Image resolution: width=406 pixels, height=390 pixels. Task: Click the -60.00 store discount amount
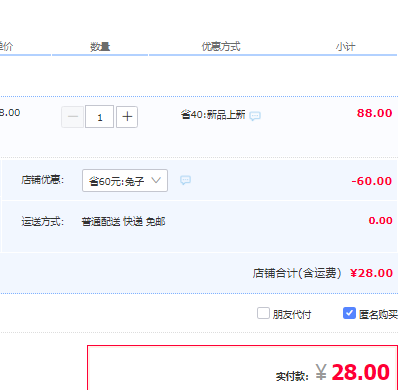pyautogui.click(x=372, y=181)
